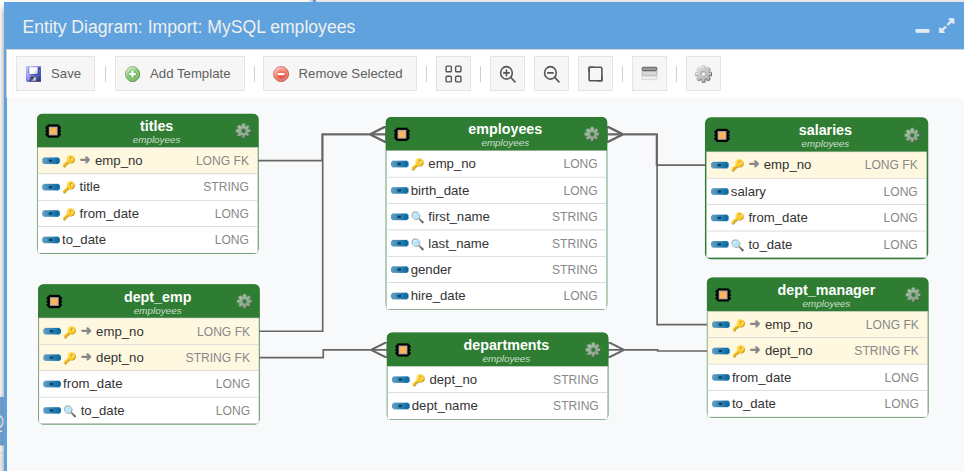Select emp_no row in dept_manager entity
964x471 pixels.
818,325
